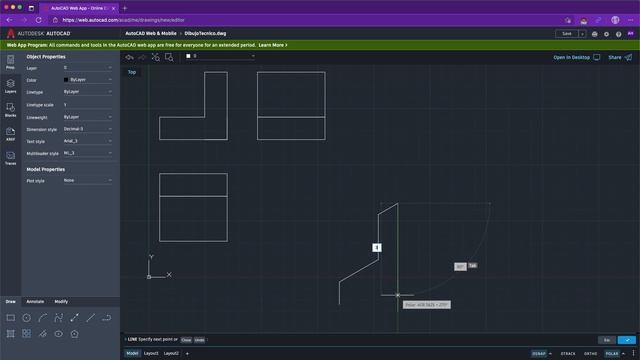Toggle OTRACK tracking mode
Viewport: 640px width, 360px height.
(x=568, y=353)
